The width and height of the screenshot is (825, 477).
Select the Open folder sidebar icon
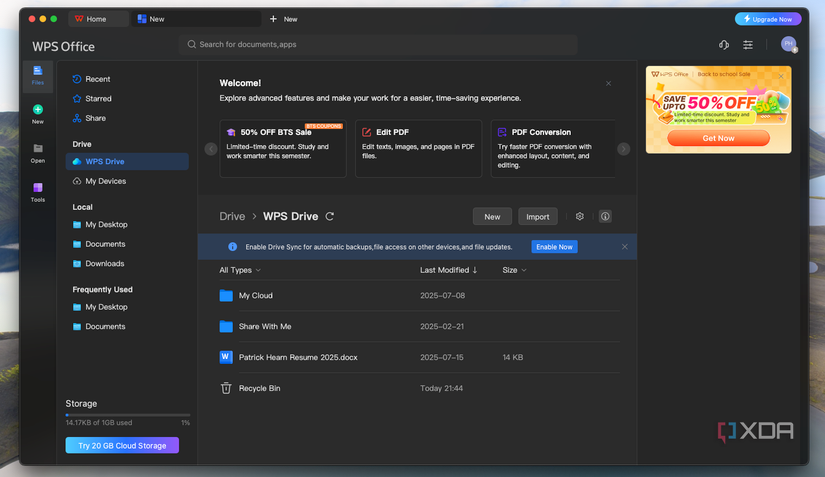click(x=38, y=148)
